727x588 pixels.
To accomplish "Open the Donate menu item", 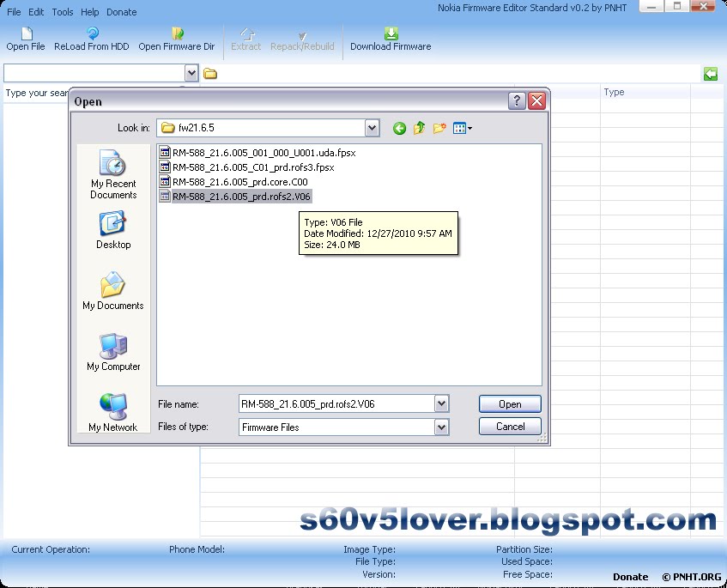I will tap(122, 12).
